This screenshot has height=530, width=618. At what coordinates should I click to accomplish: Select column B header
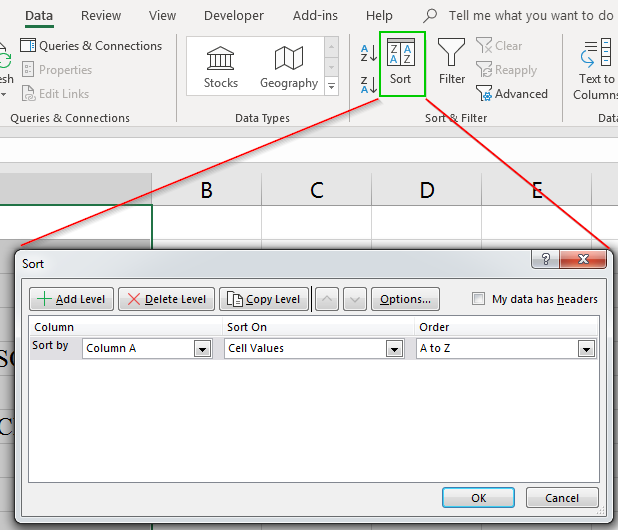(207, 190)
